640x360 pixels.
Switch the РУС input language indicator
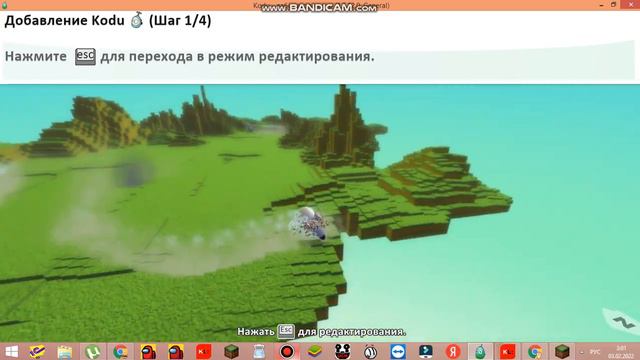[595, 352]
